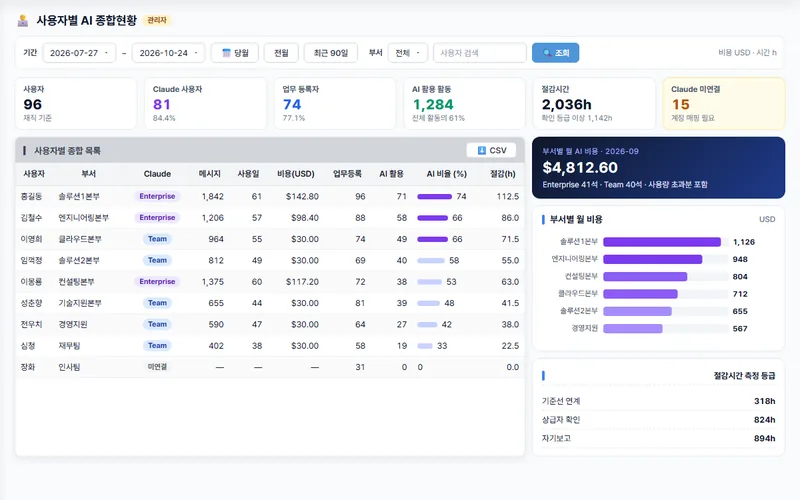This screenshot has width=800, height=500.
Task: Click the Enterprise badge in 이몽룡's row
Action: (x=157, y=282)
